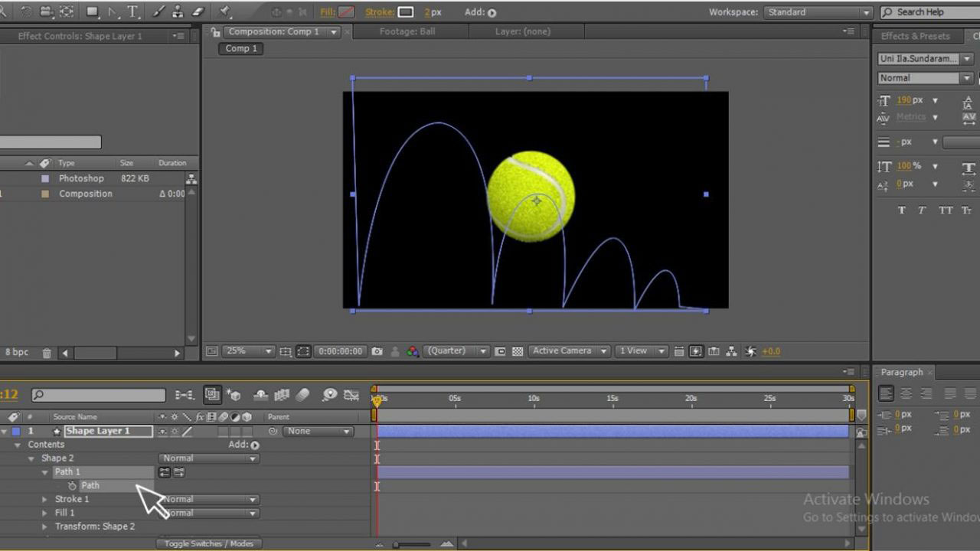Screen dimensions: 980x551
Task: Open the Graph Editor
Action: [352, 394]
